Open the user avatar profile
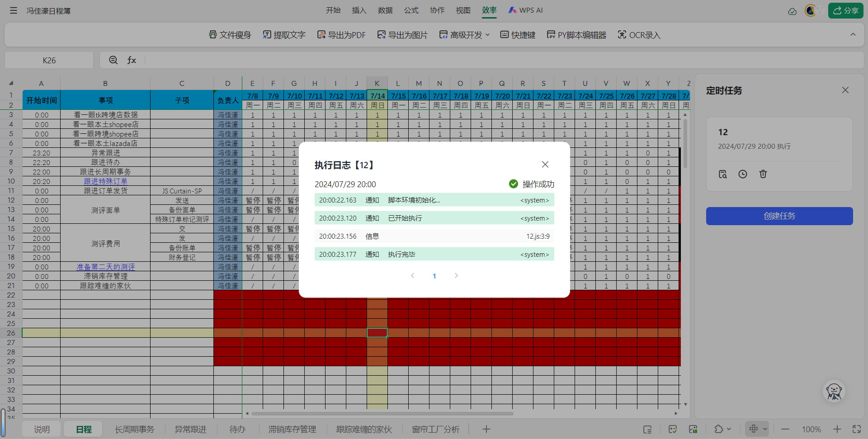 (811, 10)
